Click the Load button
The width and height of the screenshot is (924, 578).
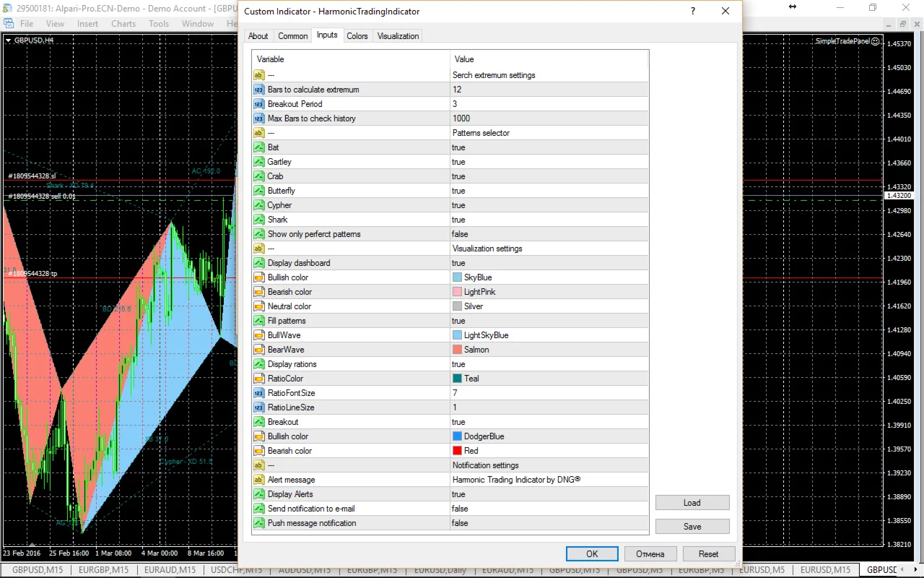click(692, 503)
